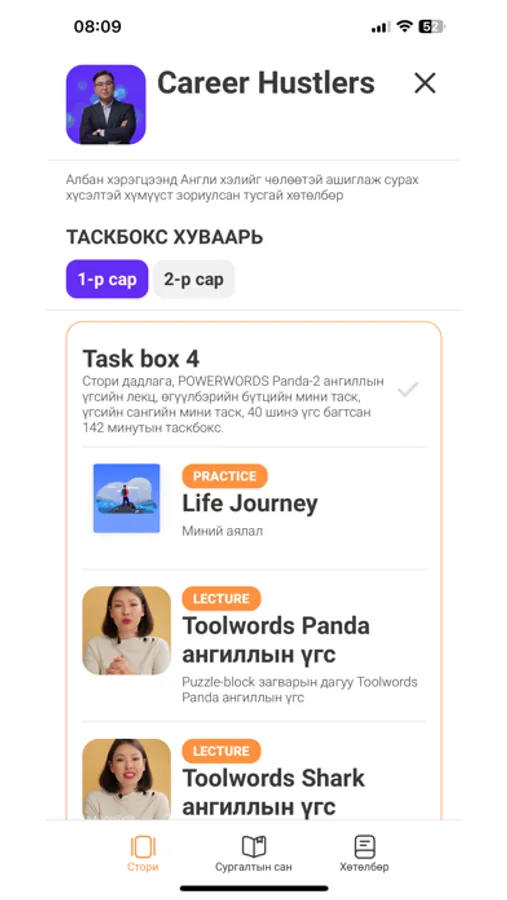Open Toolwords Panda ангиллын үгс lecture
Image resolution: width=507 pixels, height=900 pixels.
click(x=276, y=640)
